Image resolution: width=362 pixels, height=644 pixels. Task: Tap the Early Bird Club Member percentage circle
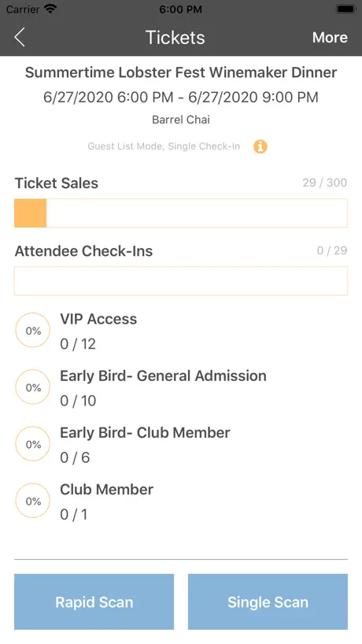point(33,444)
